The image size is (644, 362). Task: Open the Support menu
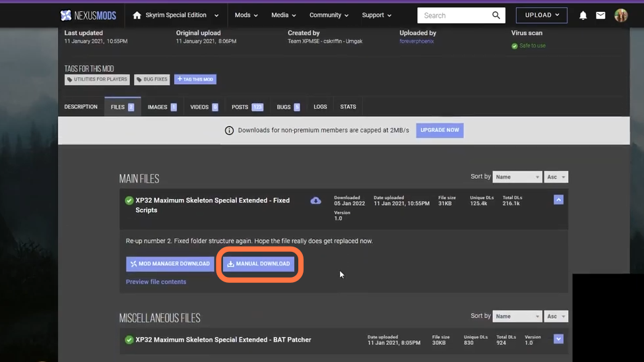click(x=376, y=15)
